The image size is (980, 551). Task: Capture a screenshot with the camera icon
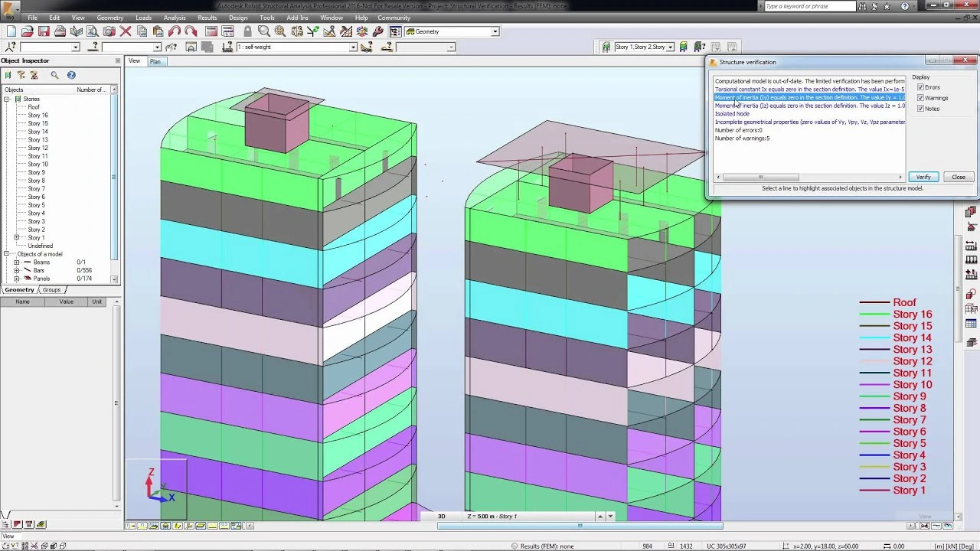109,31
